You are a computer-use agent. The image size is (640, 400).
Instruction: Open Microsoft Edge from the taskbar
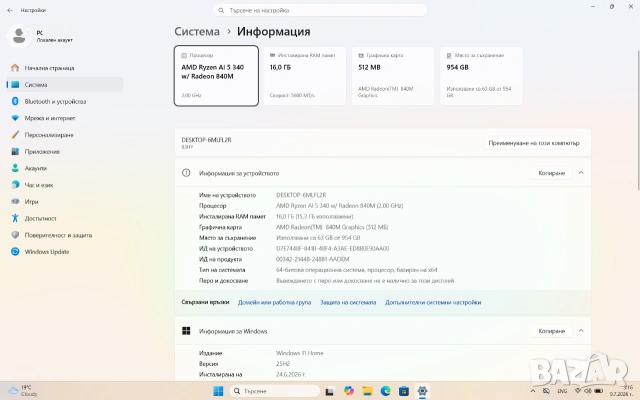385,391
